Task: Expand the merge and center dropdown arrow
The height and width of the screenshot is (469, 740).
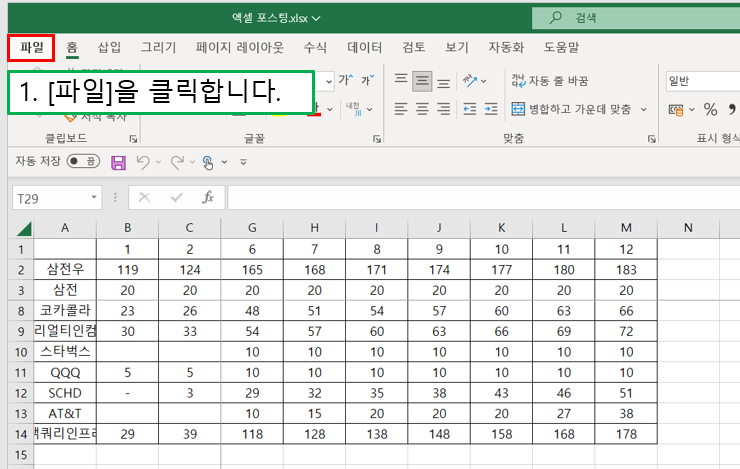Action: click(x=643, y=109)
